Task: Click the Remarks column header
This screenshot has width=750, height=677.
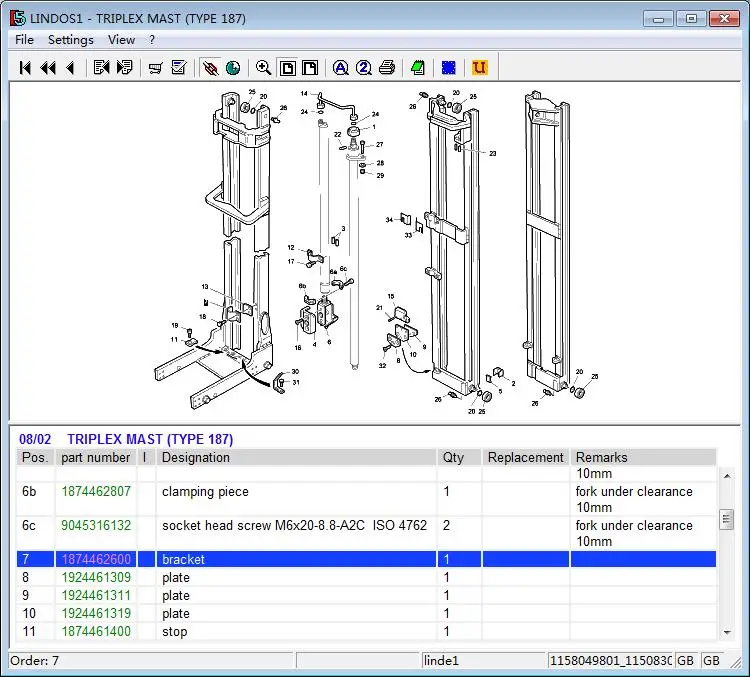Action: (x=643, y=457)
